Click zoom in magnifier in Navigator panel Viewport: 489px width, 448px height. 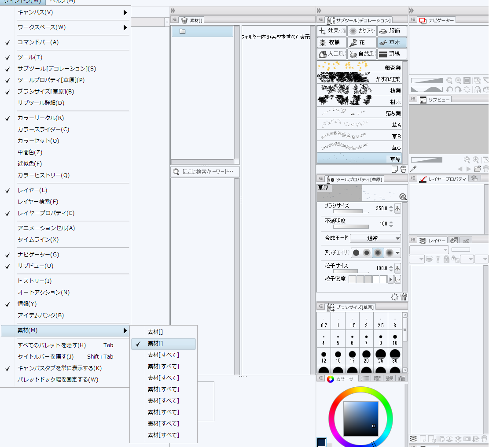(458, 81)
